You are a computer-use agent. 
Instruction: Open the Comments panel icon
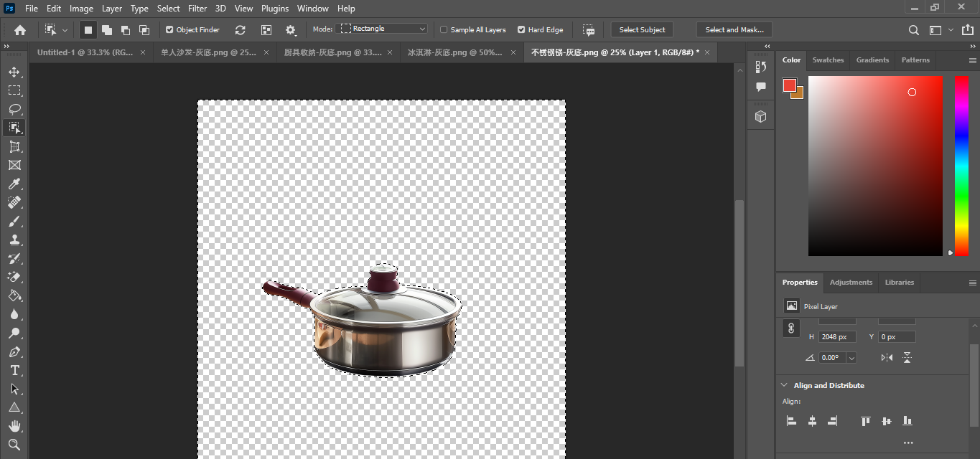(761, 87)
